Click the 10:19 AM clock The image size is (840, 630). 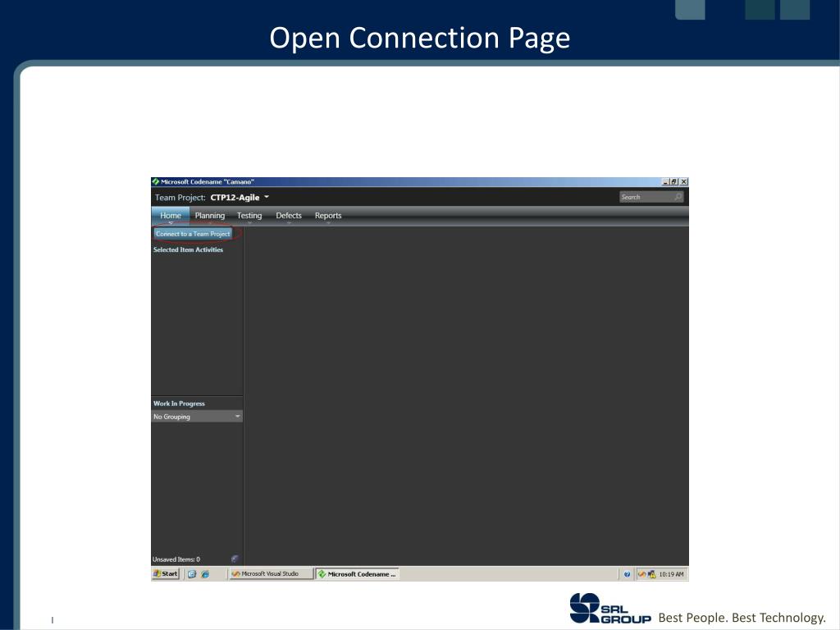671,574
